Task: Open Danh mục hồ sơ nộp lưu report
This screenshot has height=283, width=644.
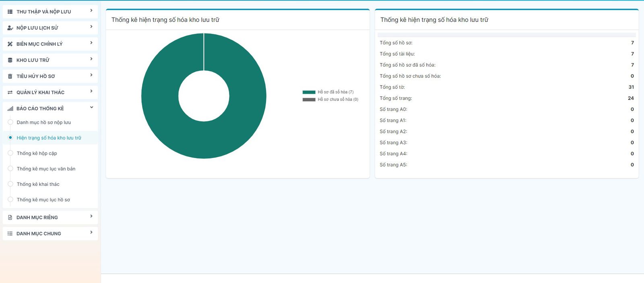Action: pyautogui.click(x=44, y=123)
